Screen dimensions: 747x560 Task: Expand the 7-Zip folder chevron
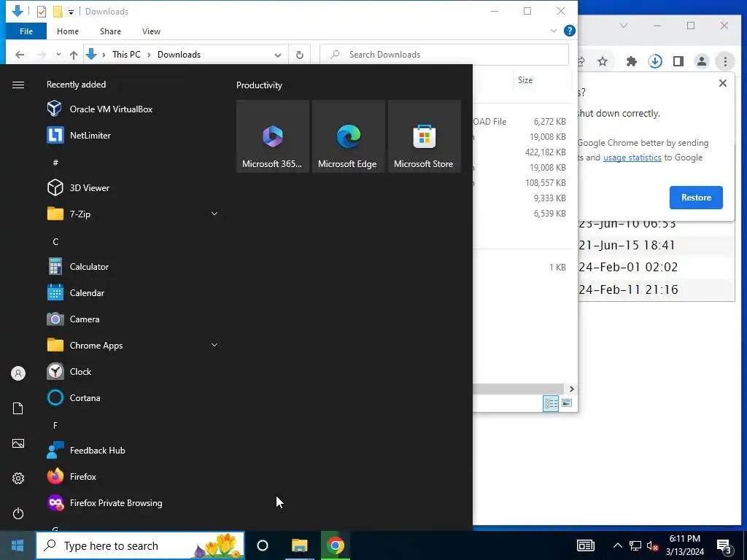(x=214, y=214)
